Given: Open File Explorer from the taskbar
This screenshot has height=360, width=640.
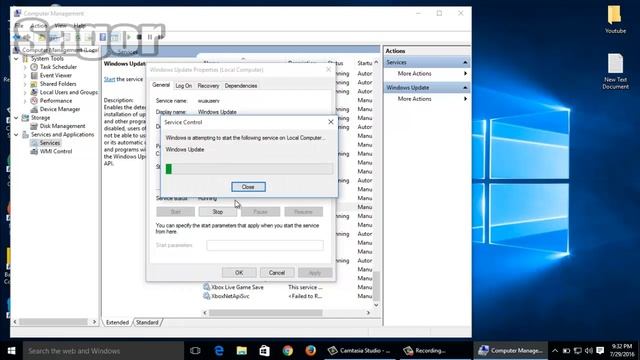Looking at the screenshot, I should [242, 351].
